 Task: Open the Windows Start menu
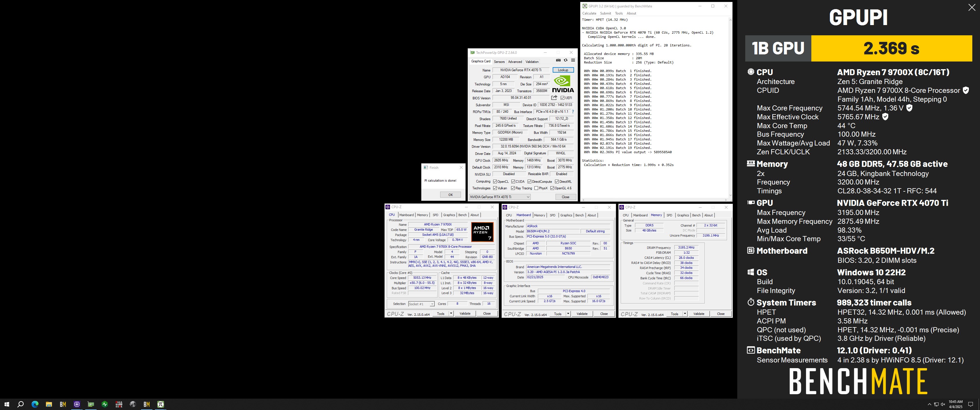point(7,404)
